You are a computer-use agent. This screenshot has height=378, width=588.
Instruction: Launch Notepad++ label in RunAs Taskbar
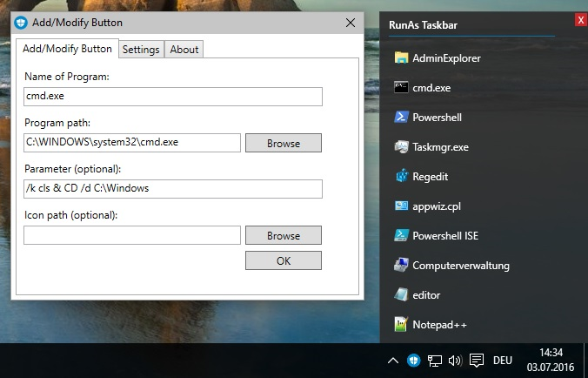[439, 325]
